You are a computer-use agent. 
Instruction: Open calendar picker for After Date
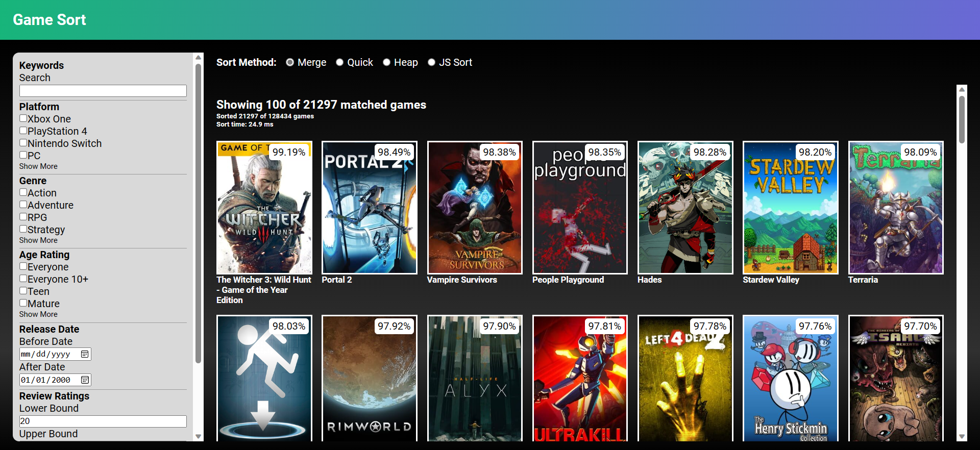tap(85, 380)
